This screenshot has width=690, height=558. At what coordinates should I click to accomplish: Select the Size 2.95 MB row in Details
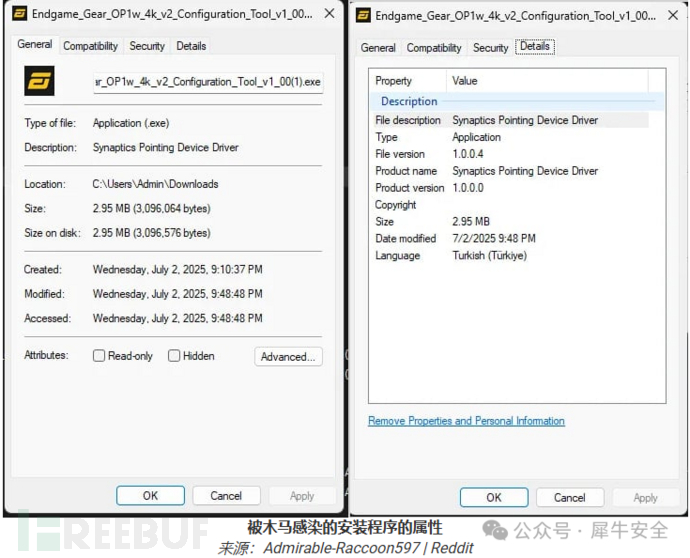tap(510, 222)
